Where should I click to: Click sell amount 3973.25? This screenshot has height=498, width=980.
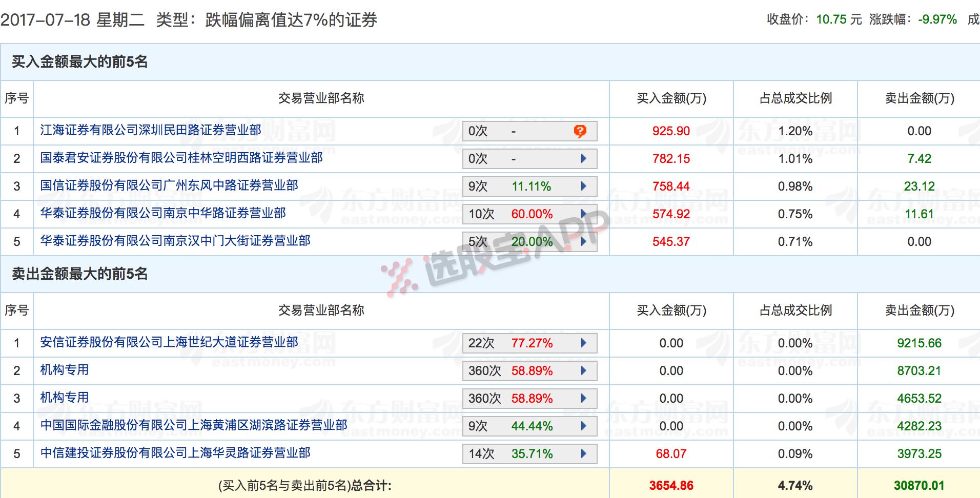pos(919,454)
